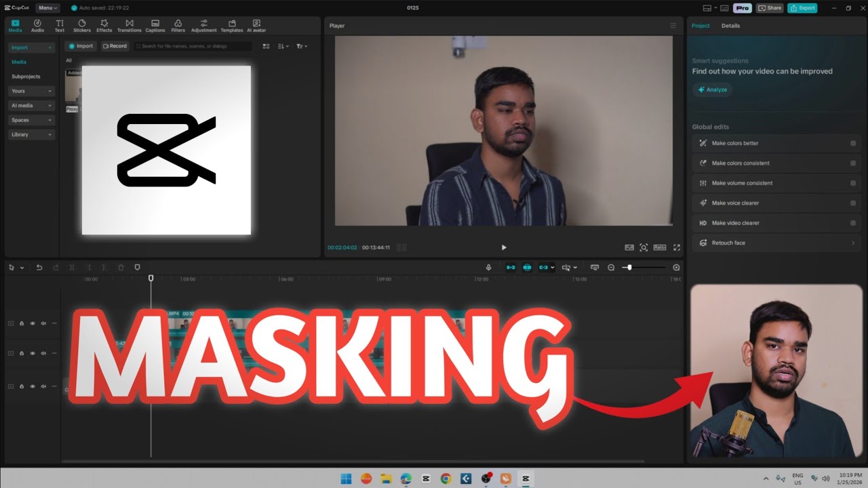Open the Effects panel
This screenshot has height=488, width=868.
click(104, 26)
